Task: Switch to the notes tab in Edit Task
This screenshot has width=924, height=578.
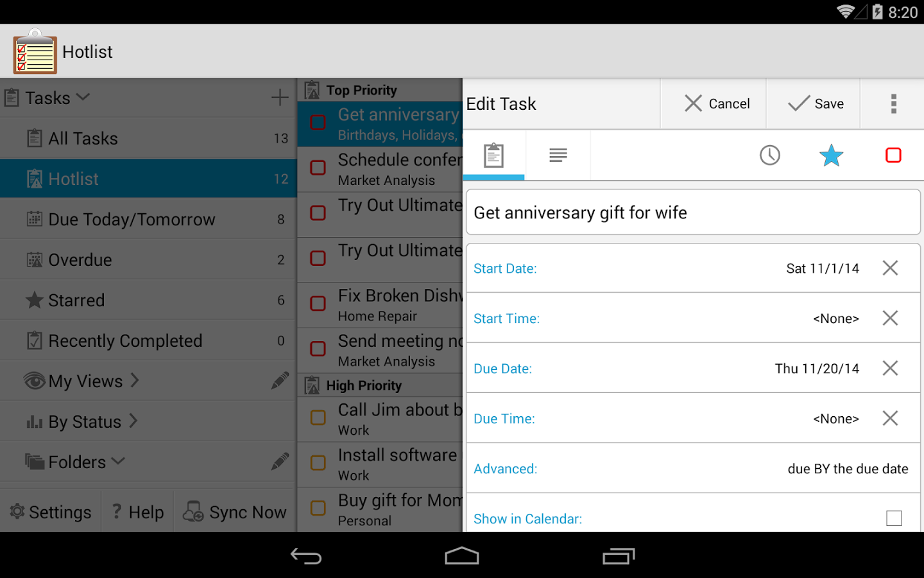Action: [x=558, y=155]
